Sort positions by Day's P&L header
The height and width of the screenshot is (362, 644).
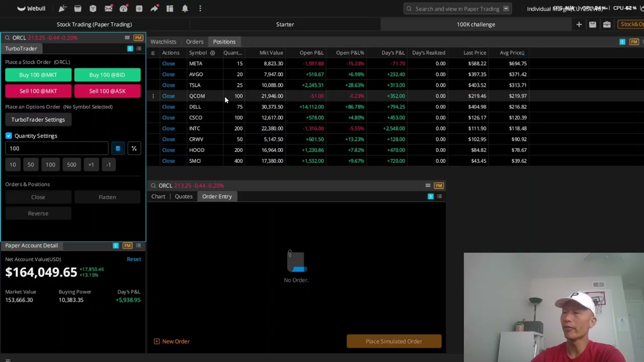click(x=393, y=53)
